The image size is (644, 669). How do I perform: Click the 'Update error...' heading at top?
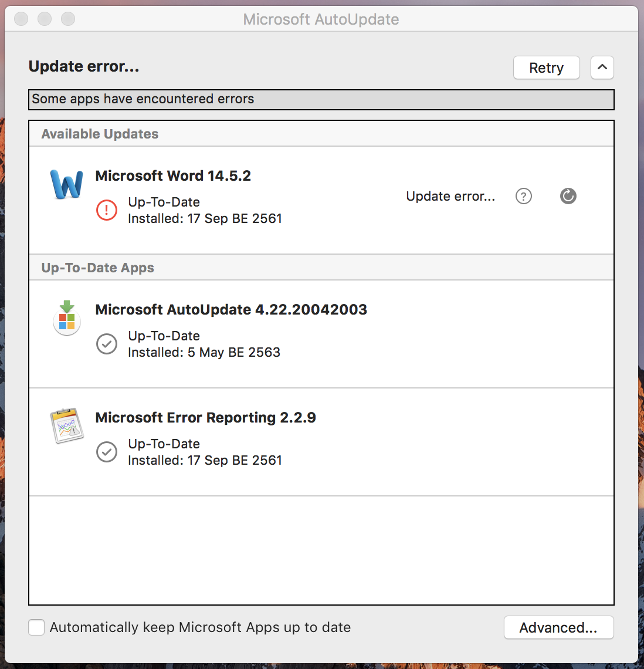[84, 66]
